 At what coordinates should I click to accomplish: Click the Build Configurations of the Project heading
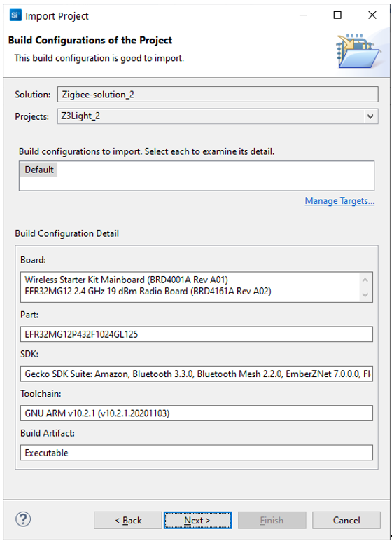pos(90,41)
